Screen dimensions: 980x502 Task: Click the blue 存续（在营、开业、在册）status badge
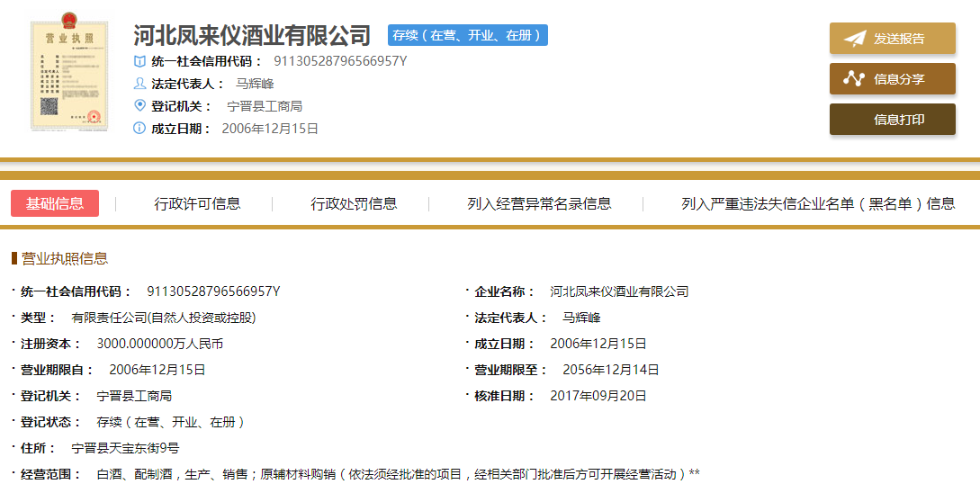pos(468,35)
